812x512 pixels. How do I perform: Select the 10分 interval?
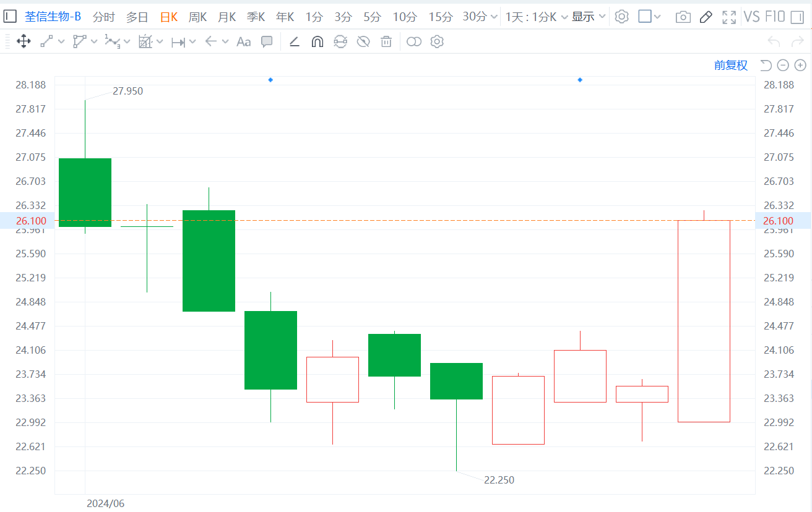(x=405, y=17)
